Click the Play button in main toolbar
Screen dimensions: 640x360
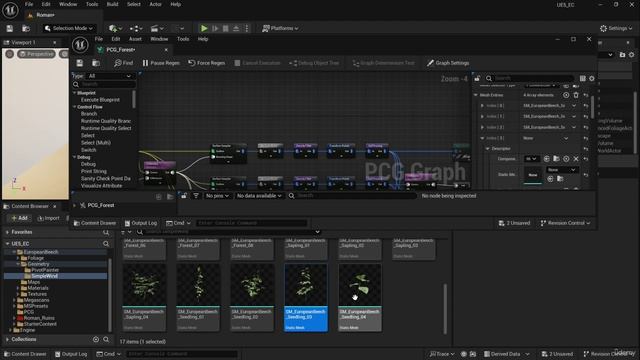[x=204, y=28]
